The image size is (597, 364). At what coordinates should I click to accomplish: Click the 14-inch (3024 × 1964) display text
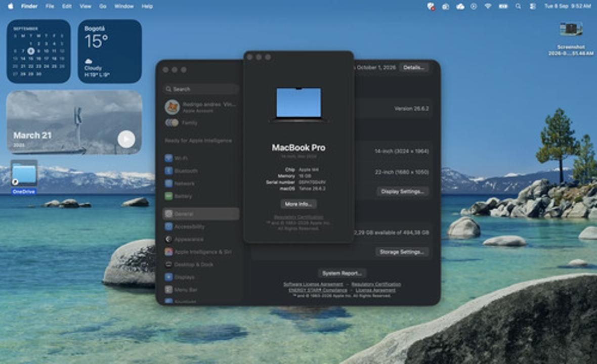coord(401,151)
